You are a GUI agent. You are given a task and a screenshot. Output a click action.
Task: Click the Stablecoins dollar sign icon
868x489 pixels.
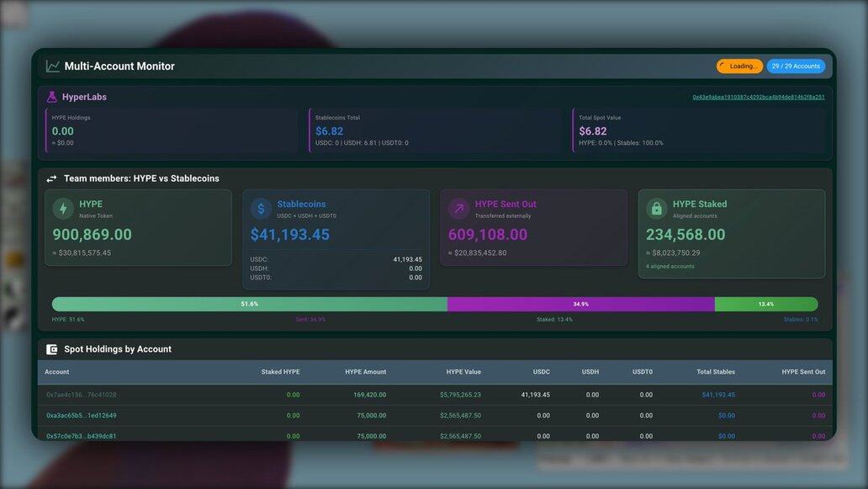pos(261,209)
